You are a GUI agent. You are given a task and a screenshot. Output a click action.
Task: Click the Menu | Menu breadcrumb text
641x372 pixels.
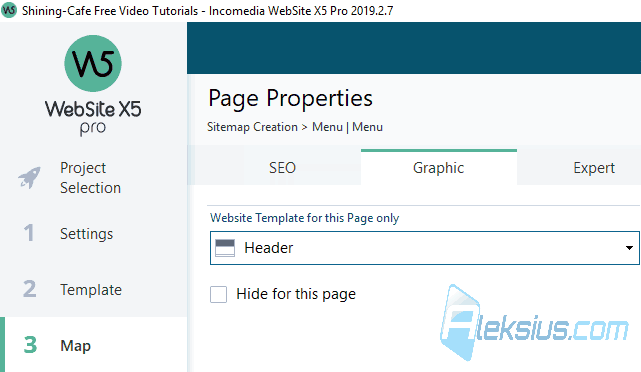(347, 127)
